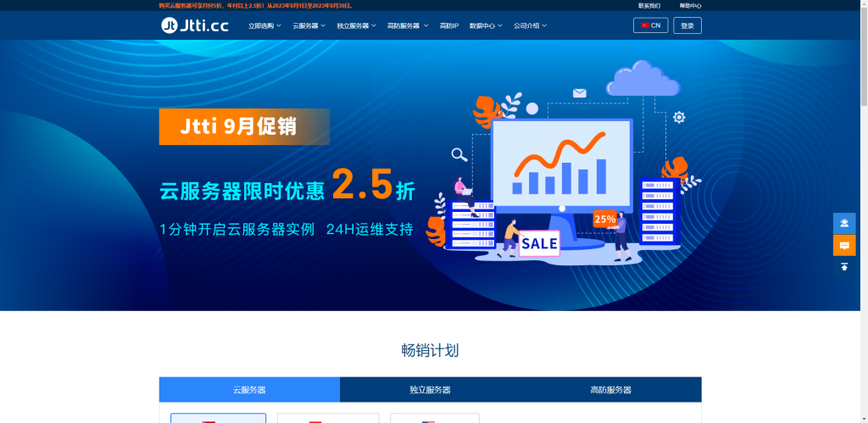
Task: Click the Jtti.cc logo
Action: [195, 25]
